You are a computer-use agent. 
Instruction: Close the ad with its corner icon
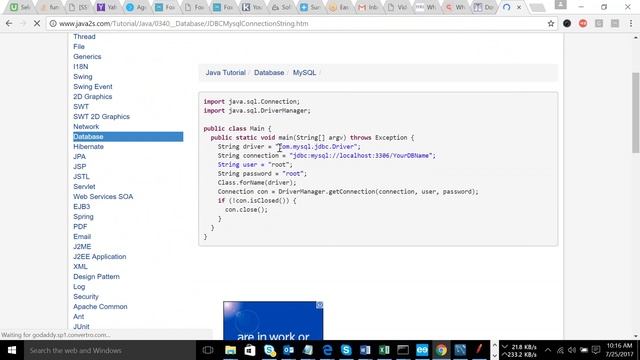pyautogui.click(x=320, y=305)
